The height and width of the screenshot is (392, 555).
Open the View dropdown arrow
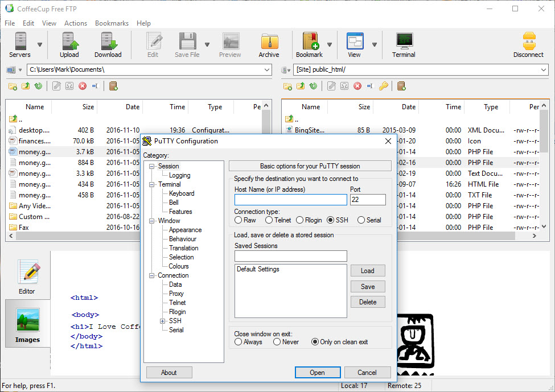374,44
